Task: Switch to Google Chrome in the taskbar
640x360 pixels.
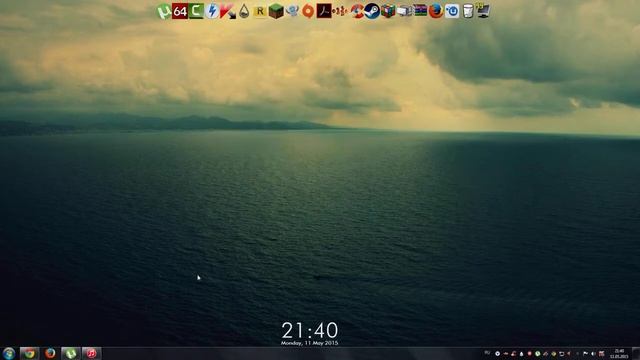Action: pos(29,353)
